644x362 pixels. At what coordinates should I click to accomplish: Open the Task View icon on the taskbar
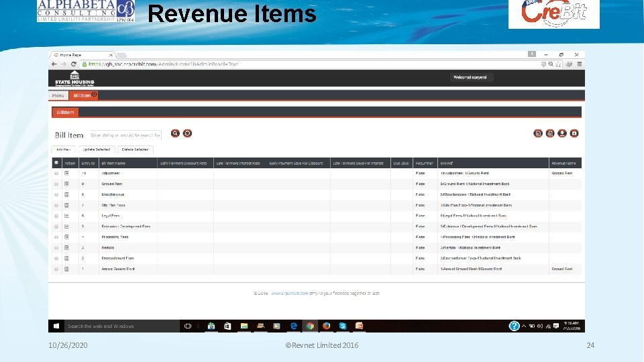pos(188,326)
